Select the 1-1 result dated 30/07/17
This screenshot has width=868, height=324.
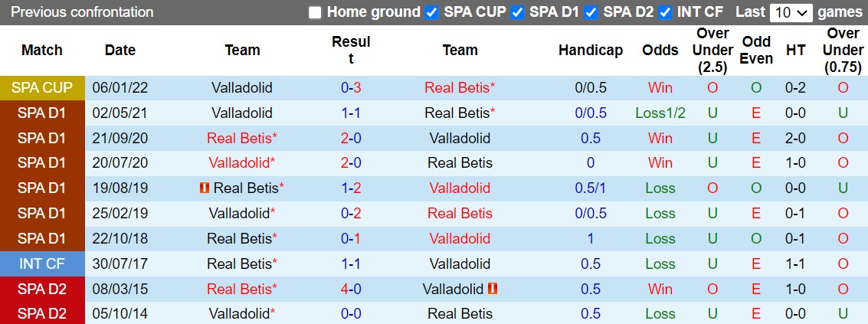351,263
